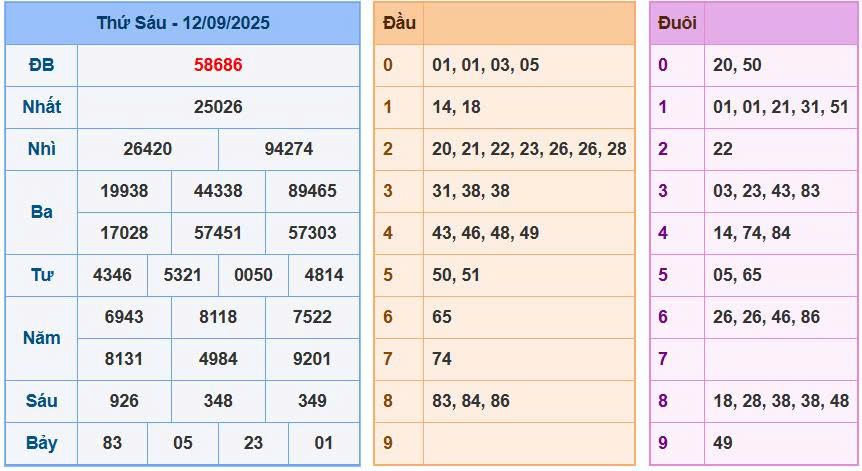Select Đầu row values 83, 84, 86
The height and width of the screenshot is (471, 862).
pyautogui.click(x=471, y=401)
